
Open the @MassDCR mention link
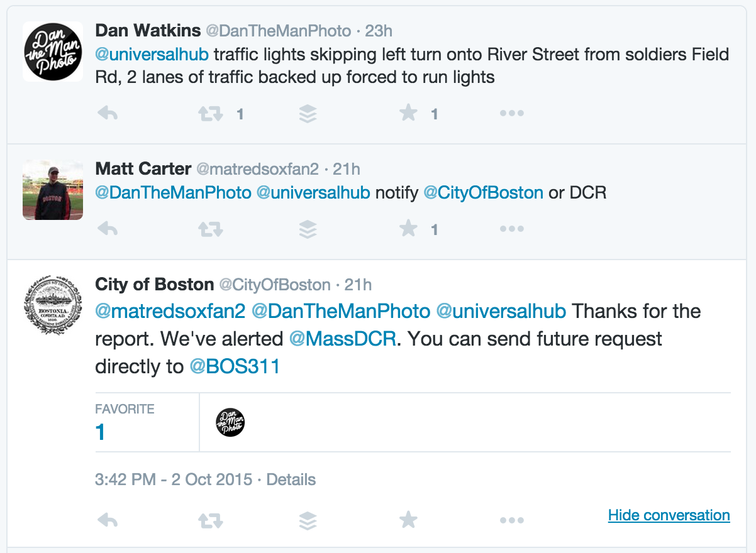coord(343,339)
